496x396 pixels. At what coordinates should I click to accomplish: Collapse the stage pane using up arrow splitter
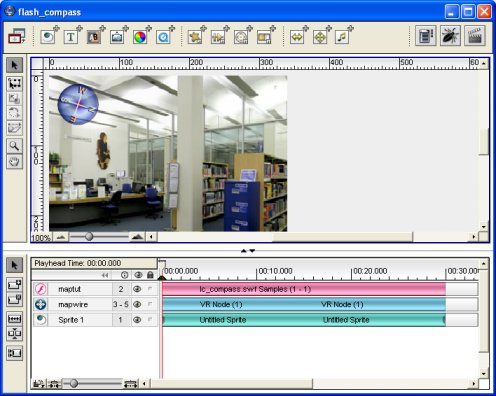pos(244,251)
